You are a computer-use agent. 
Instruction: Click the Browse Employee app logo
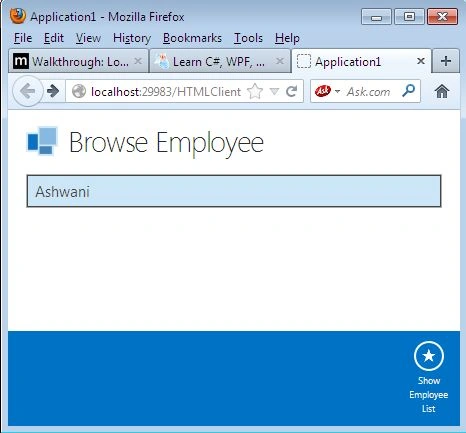pos(42,141)
